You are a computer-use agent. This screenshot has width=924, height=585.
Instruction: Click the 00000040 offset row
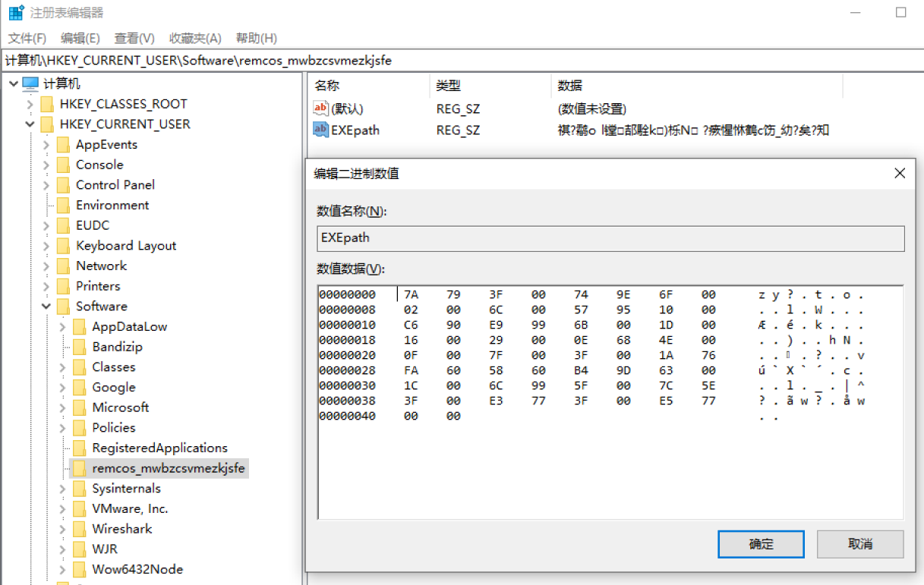click(x=347, y=416)
